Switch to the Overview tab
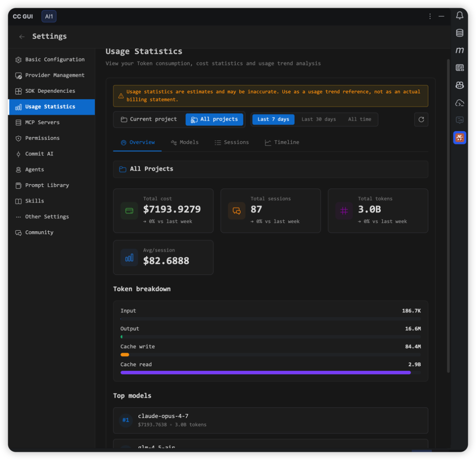The image size is (476, 460). 138,142
